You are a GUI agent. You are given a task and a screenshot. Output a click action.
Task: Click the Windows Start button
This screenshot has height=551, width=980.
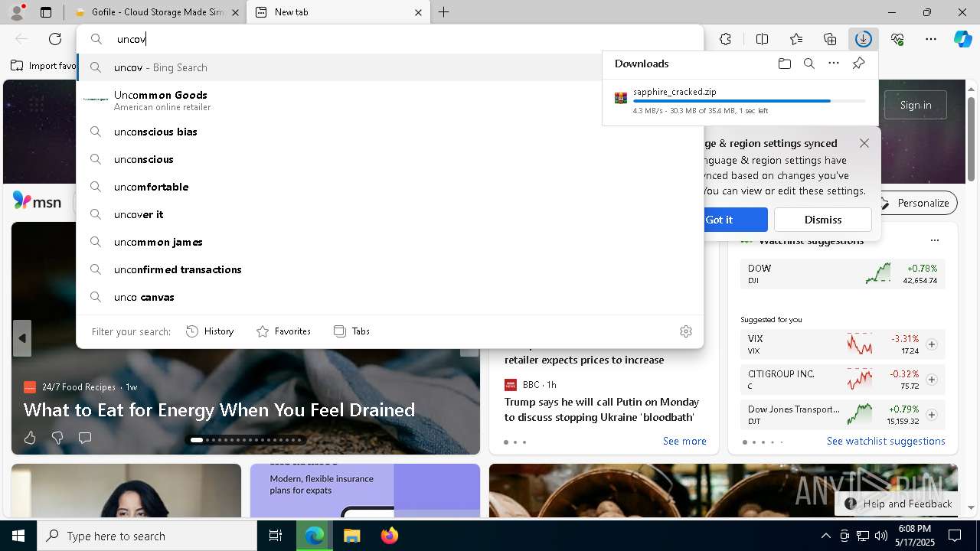pos(18,536)
